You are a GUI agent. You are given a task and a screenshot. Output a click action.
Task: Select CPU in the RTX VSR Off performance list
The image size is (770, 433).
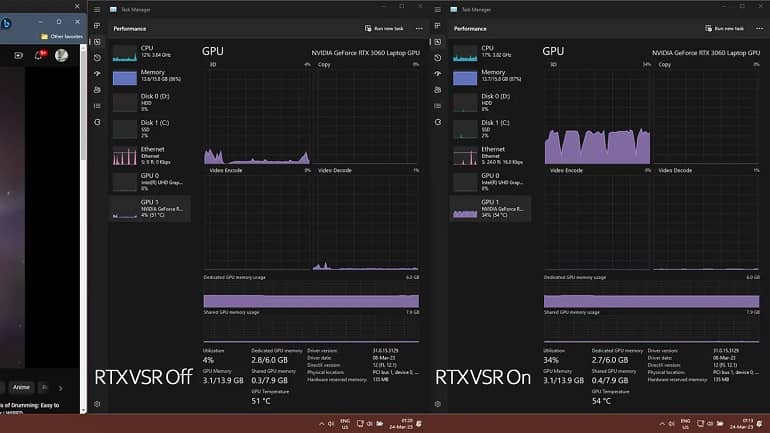point(150,52)
